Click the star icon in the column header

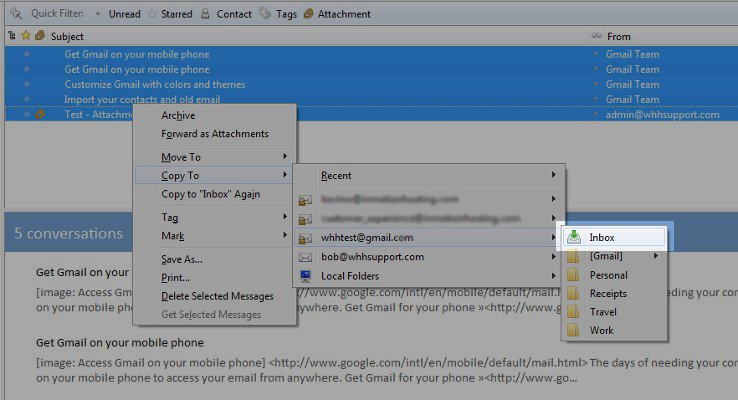point(26,35)
